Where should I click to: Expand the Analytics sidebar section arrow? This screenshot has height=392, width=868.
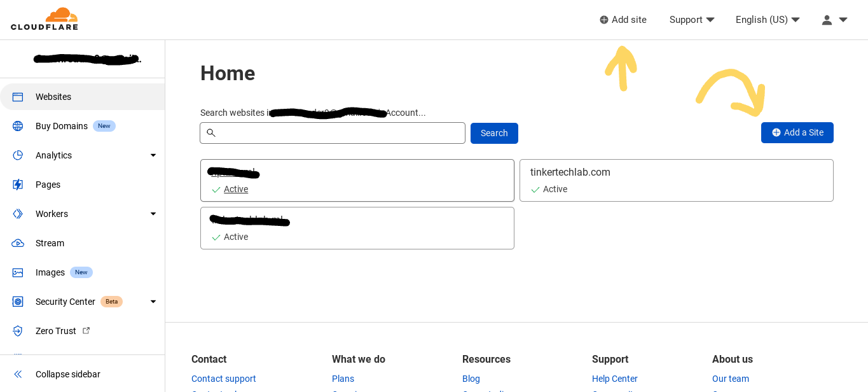tap(153, 155)
